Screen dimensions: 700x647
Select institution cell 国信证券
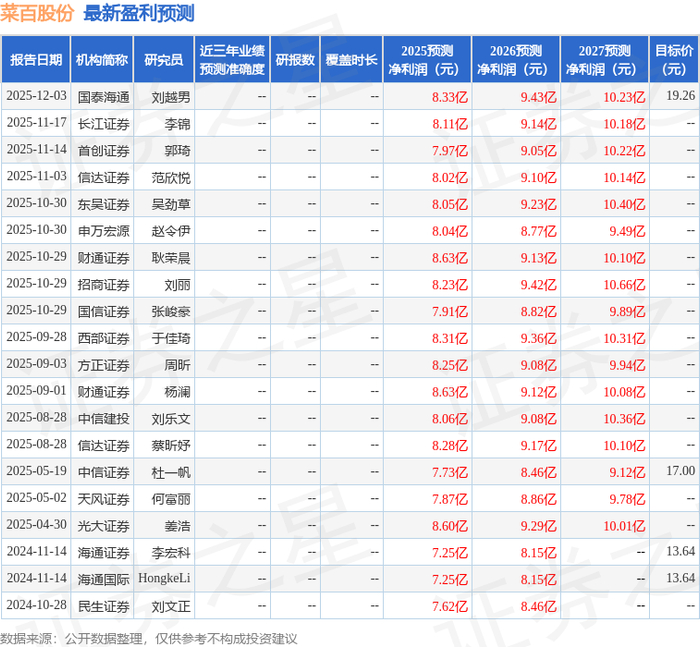pyautogui.click(x=104, y=311)
